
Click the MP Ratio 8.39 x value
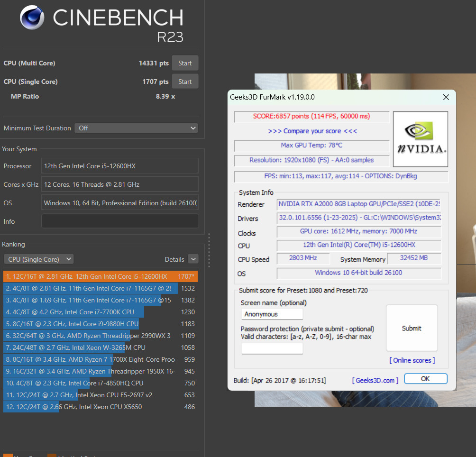click(165, 96)
